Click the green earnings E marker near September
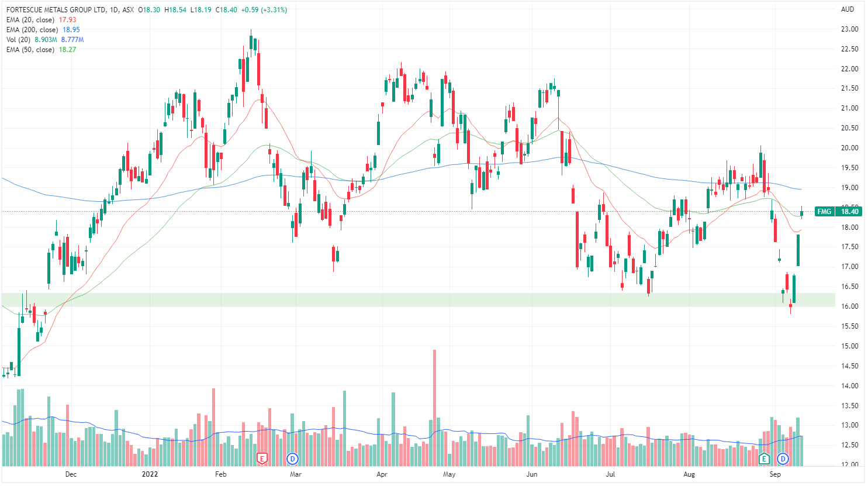The height and width of the screenshot is (486, 868). (x=763, y=459)
